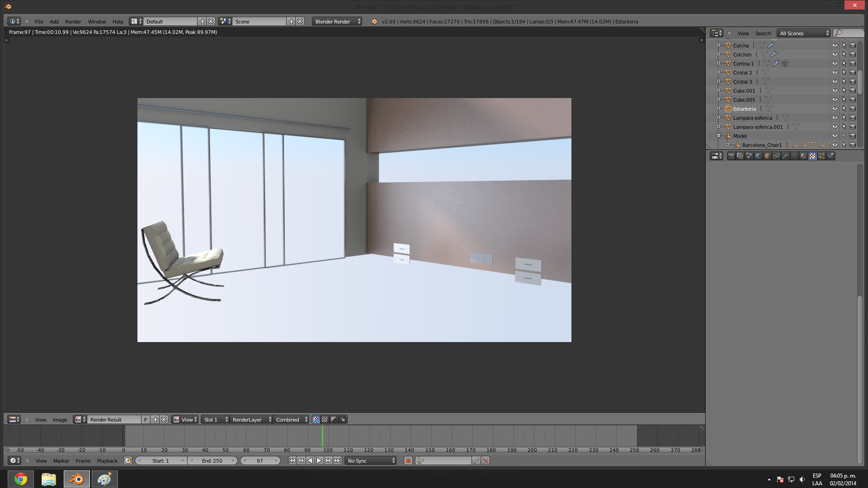
Task: Click the Search button in outliner header
Action: point(763,33)
